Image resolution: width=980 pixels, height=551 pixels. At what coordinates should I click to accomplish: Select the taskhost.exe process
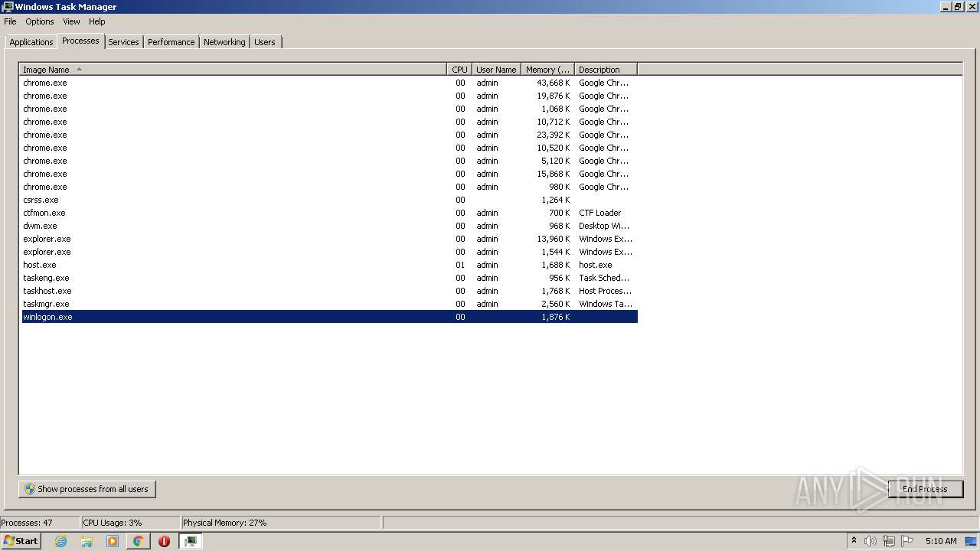coord(329,291)
